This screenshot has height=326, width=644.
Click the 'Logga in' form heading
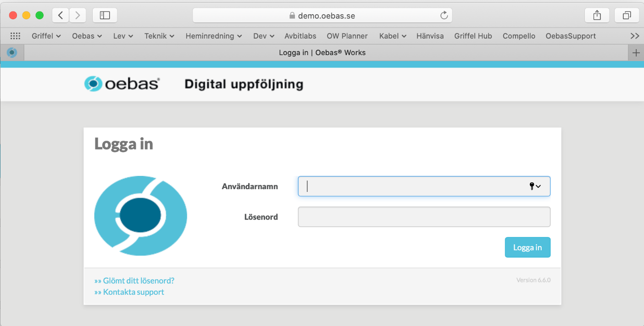pyautogui.click(x=124, y=144)
